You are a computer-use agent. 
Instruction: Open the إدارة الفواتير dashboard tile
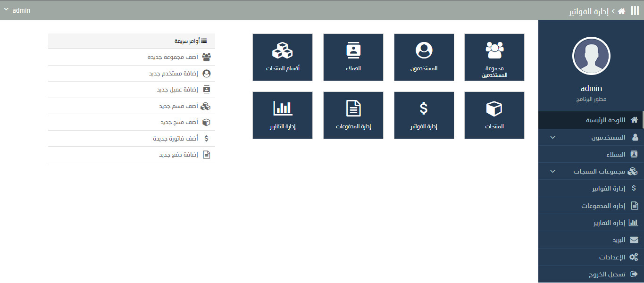424,115
